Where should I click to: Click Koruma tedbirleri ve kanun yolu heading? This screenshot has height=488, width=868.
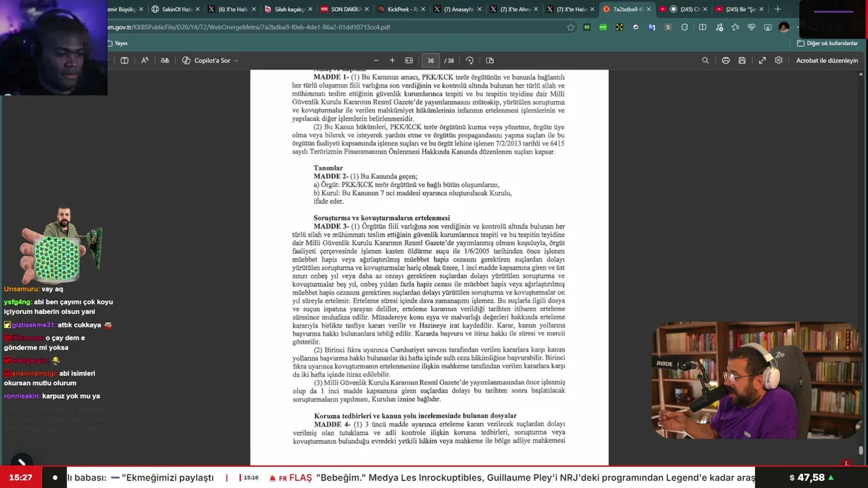click(x=415, y=415)
